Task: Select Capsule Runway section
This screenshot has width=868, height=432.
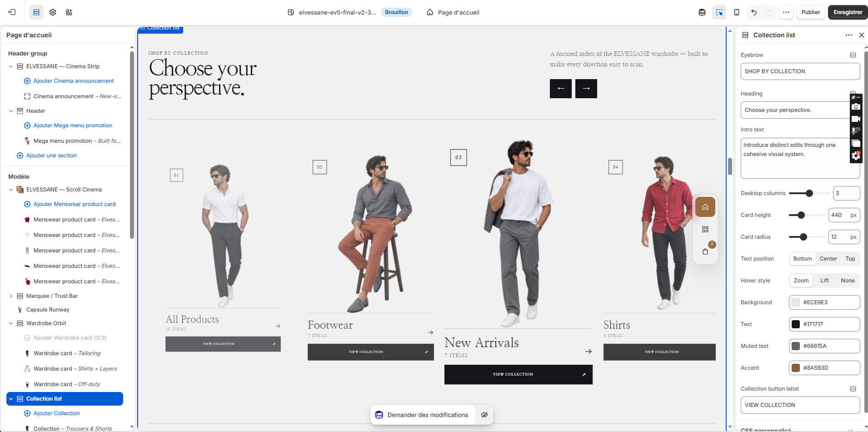Action: point(48,310)
